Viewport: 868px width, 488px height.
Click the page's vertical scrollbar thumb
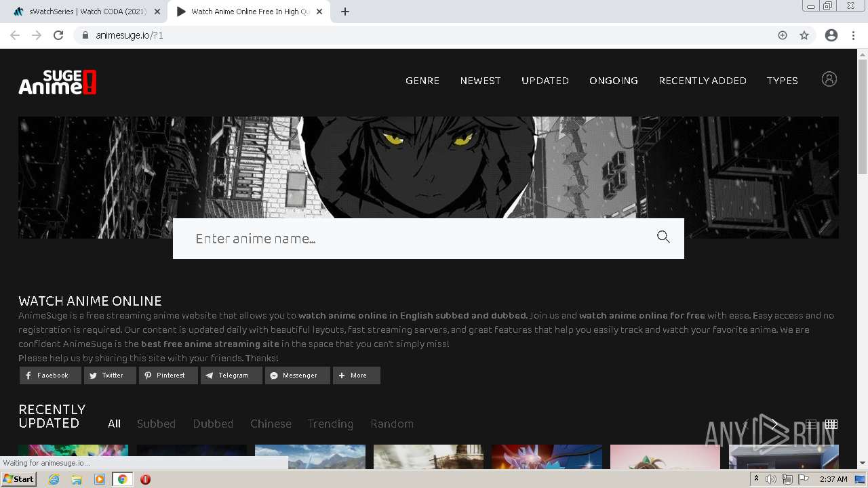(x=863, y=115)
